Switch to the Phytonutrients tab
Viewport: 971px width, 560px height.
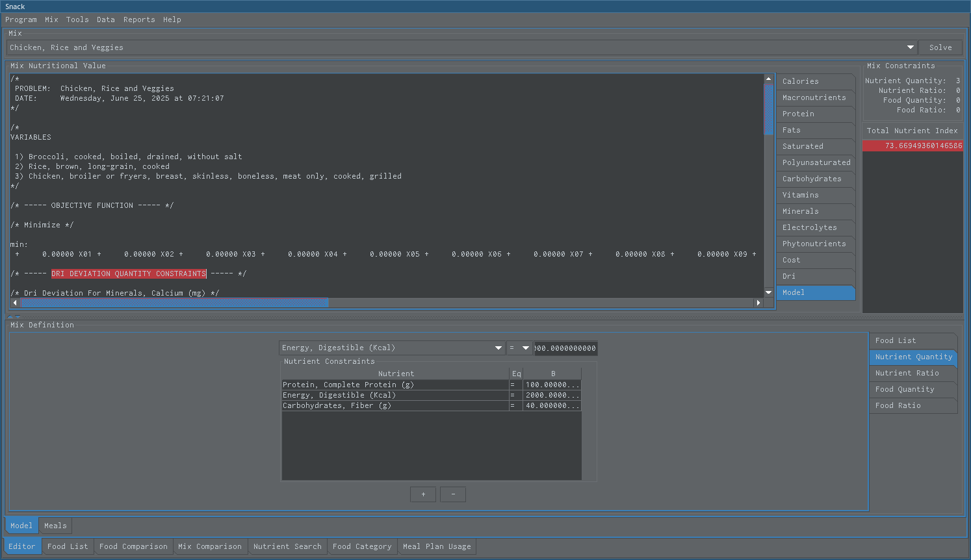coord(815,244)
